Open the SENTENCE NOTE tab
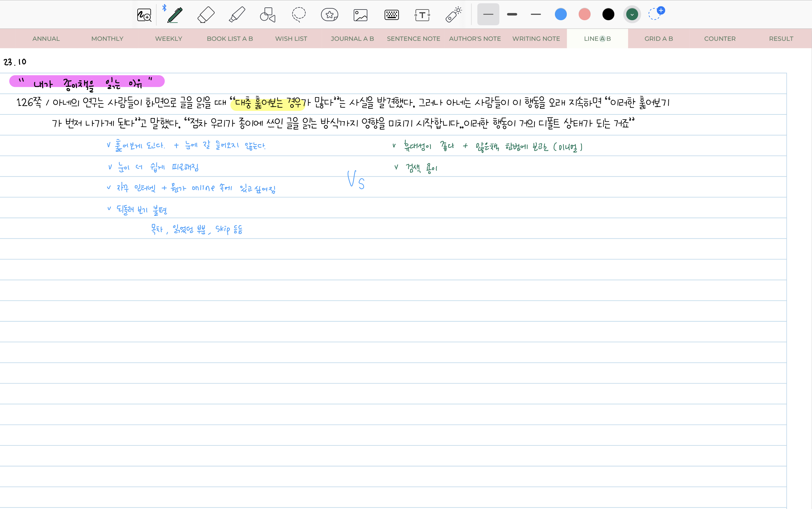This screenshot has width=812, height=509. click(x=413, y=39)
